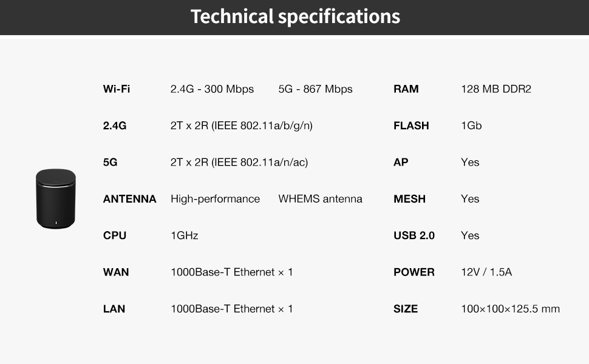Click the WHEMS antenna text
The image size is (589, 364).
pyautogui.click(x=320, y=199)
